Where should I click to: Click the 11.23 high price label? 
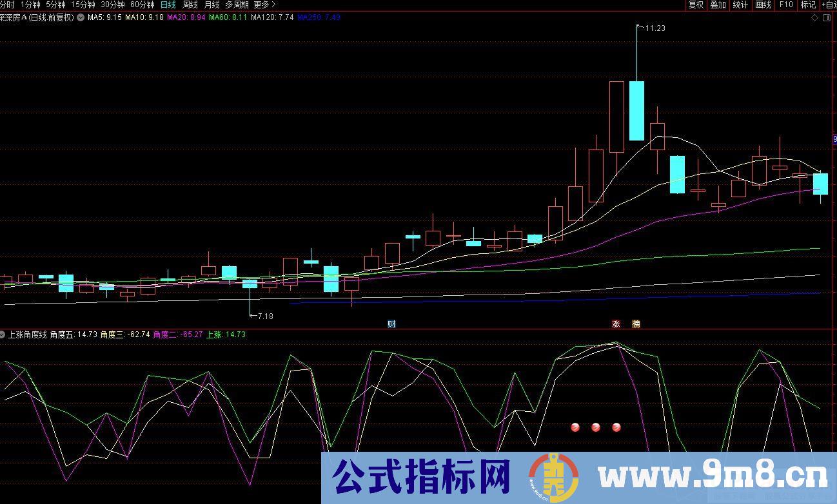655,28
